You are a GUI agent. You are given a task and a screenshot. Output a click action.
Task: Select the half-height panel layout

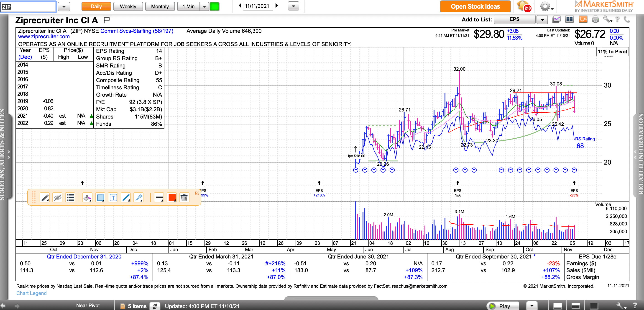pyautogui.click(x=575, y=306)
